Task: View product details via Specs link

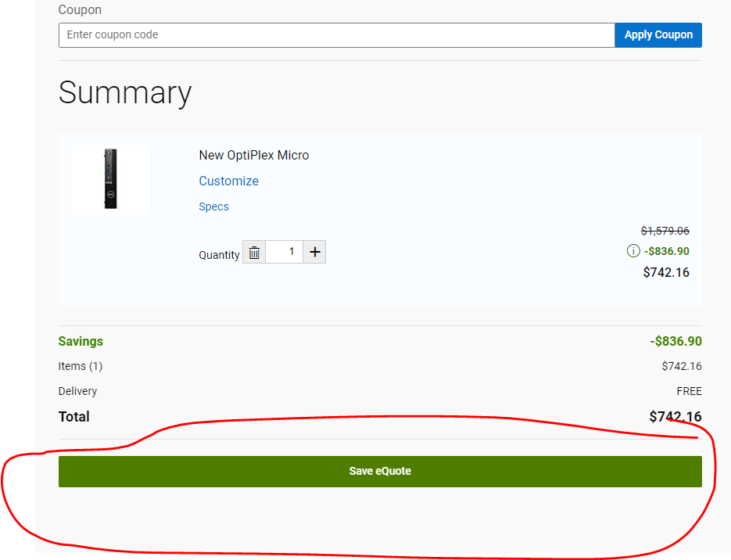Action: click(213, 207)
